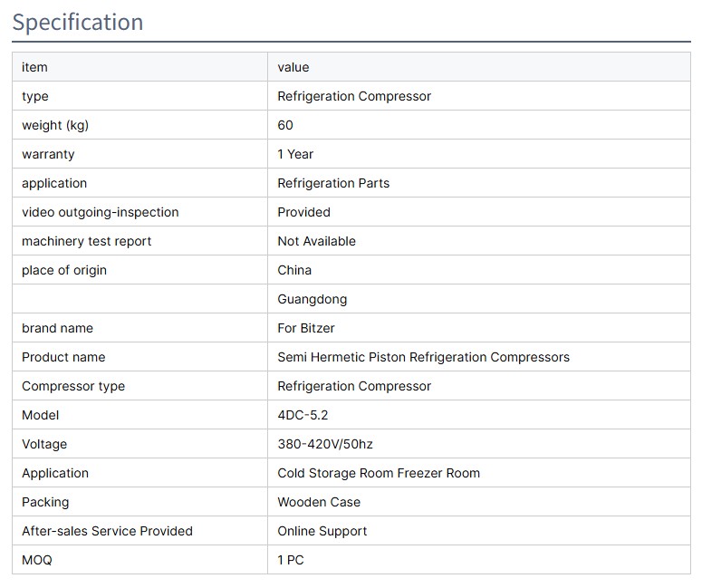Screen dimensions: 702x588
Task: Click the 'video outgoing-inspection' label
Action: click(x=100, y=212)
